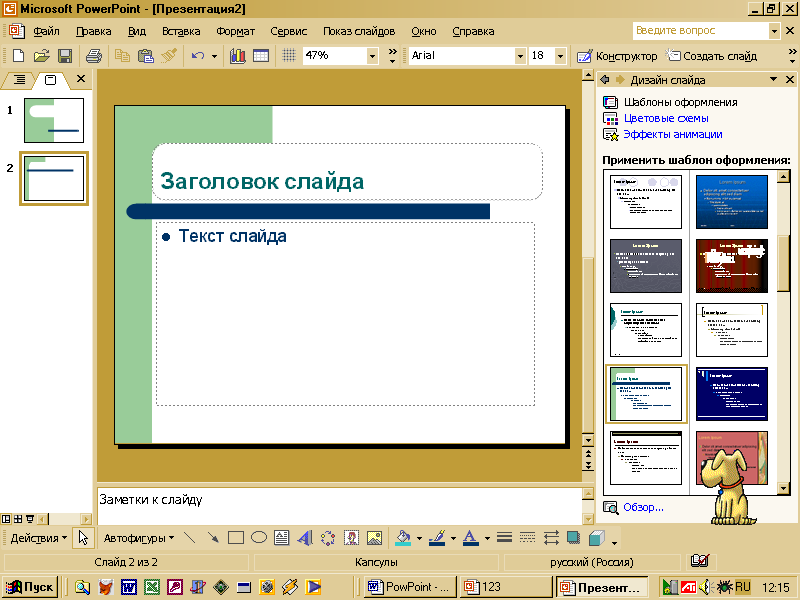Insert an organization diagram icon
The height and width of the screenshot is (600, 800).
pos(328,538)
